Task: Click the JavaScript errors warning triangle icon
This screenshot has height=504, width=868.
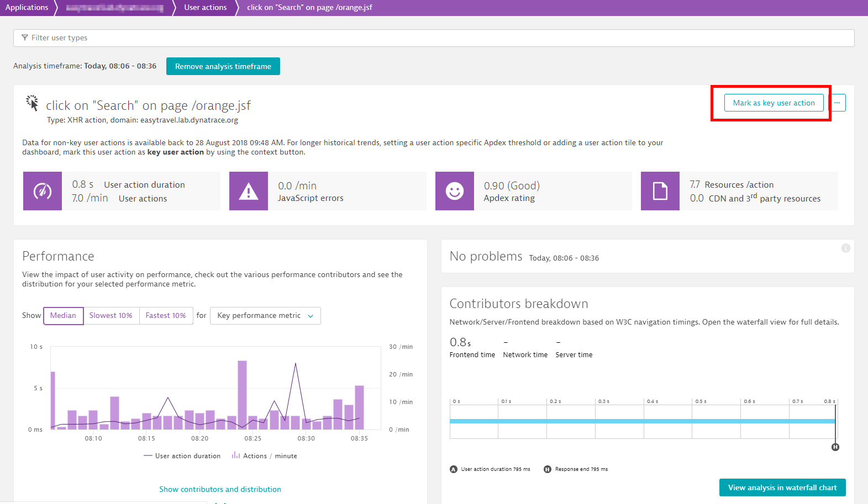Action: coord(249,191)
